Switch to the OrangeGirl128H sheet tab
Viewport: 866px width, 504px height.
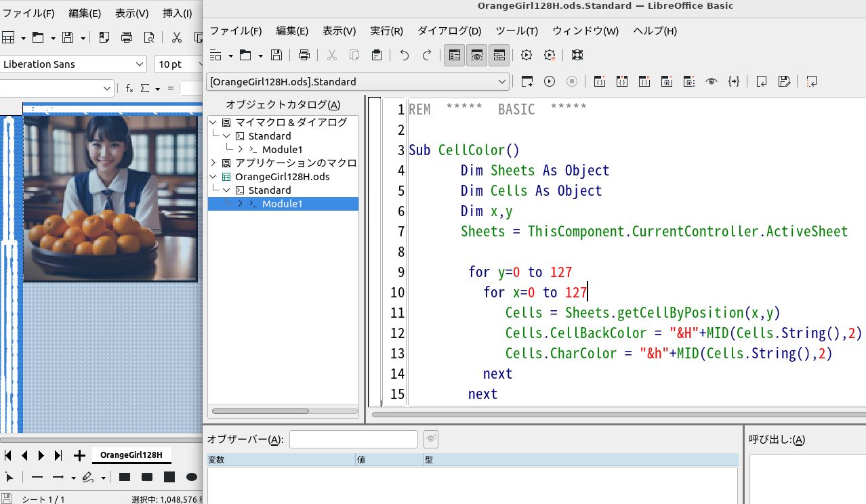click(131, 455)
